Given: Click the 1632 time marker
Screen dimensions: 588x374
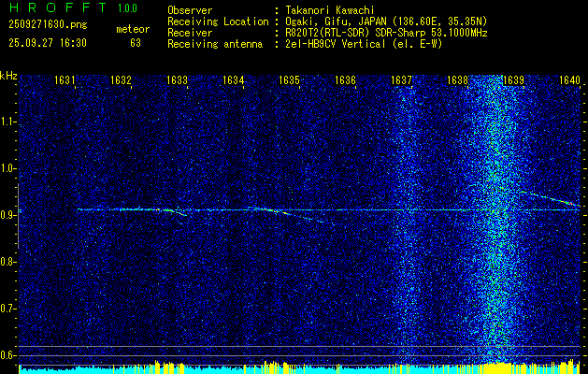Looking at the screenshot, I should tap(121, 79).
